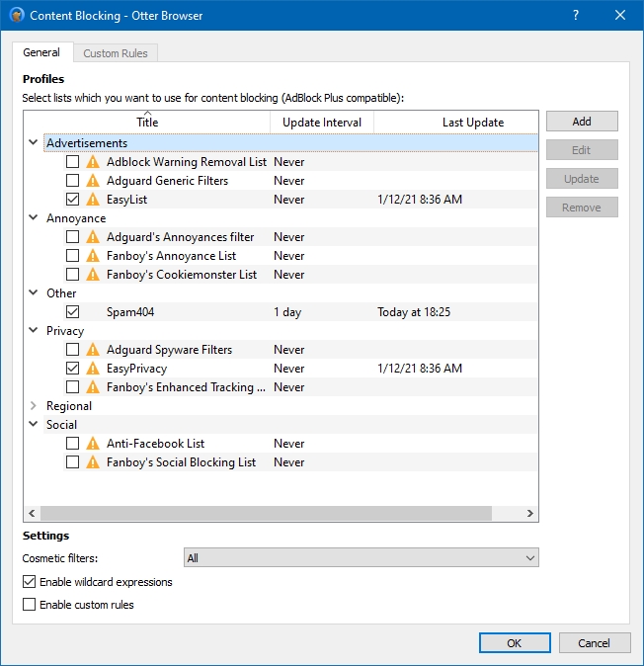Dismiss dialog with Cancel button
This screenshot has width=644, height=666.
coord(595,643)
